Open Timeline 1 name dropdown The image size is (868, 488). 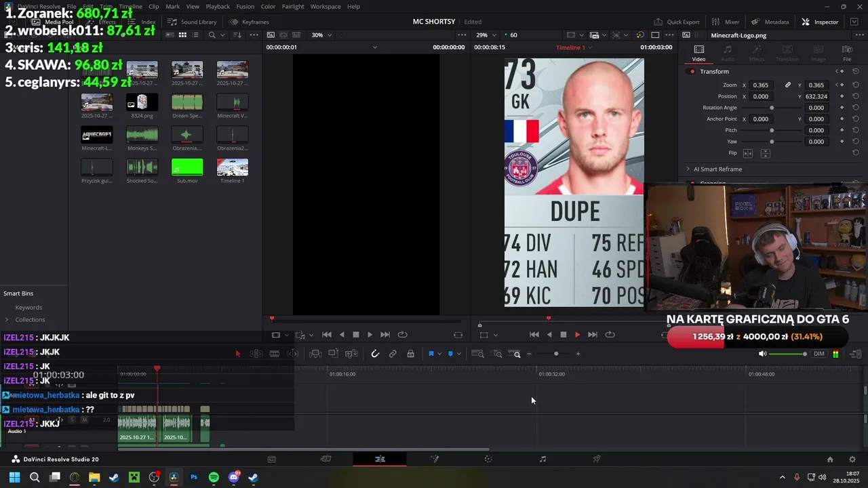[574, 47]
